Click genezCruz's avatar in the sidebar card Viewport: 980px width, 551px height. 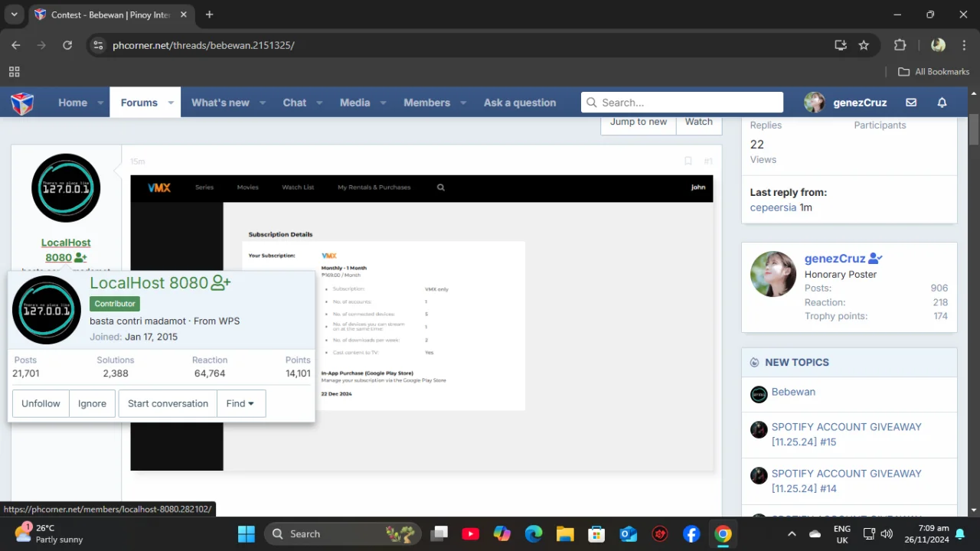(x=773, y=274)
